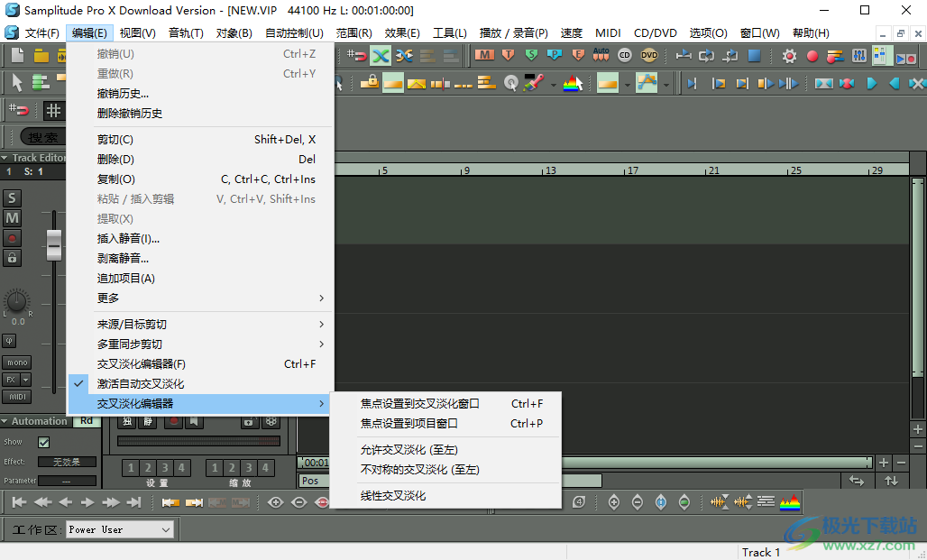Open the mixer faders icon
Screen dimensions: 927x560
(x=858, y=56)
